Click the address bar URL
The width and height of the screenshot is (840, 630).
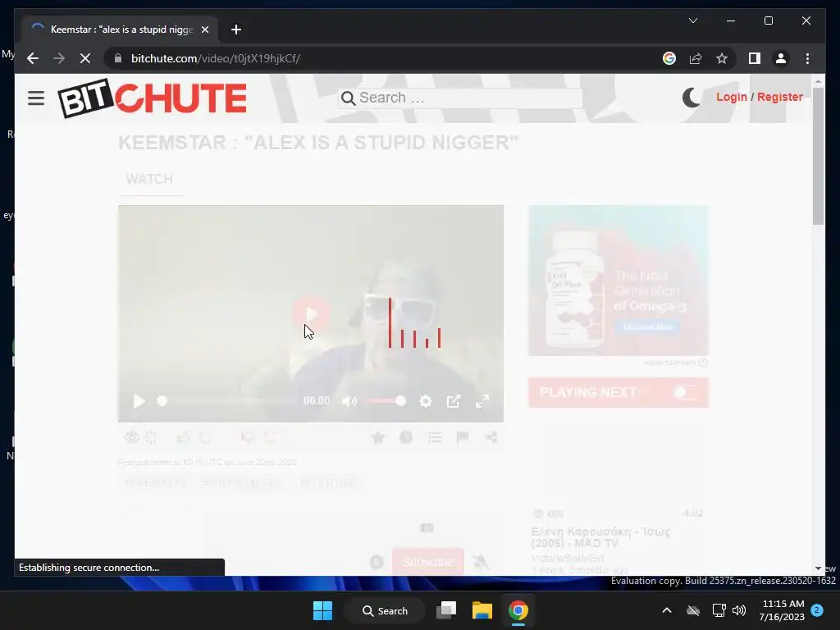(x=216, y=58)
